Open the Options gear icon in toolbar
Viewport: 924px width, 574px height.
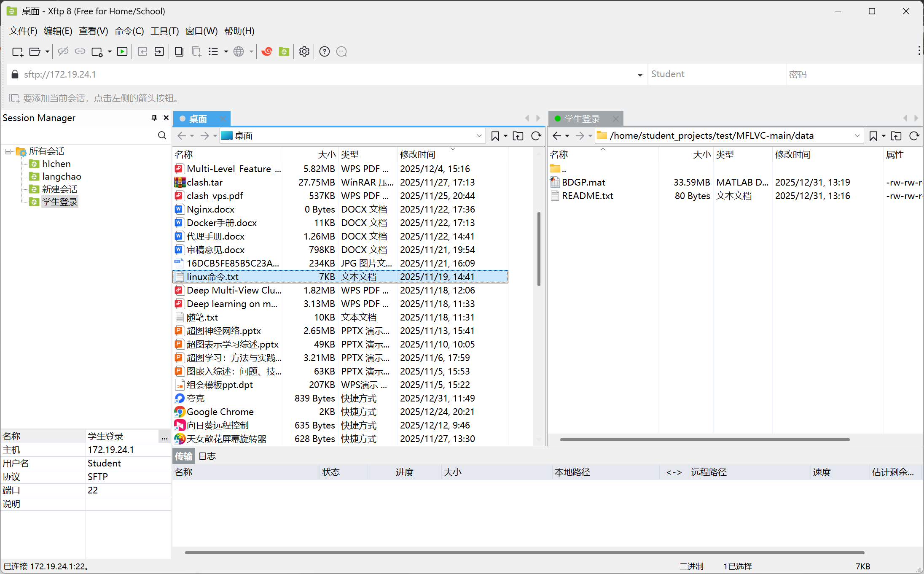coord(304,51)
